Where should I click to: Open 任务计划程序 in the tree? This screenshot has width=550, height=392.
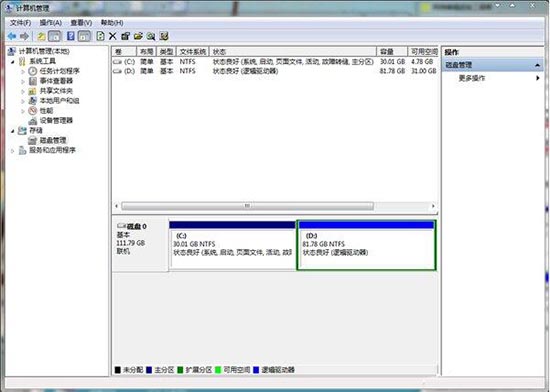coord(60,71)
